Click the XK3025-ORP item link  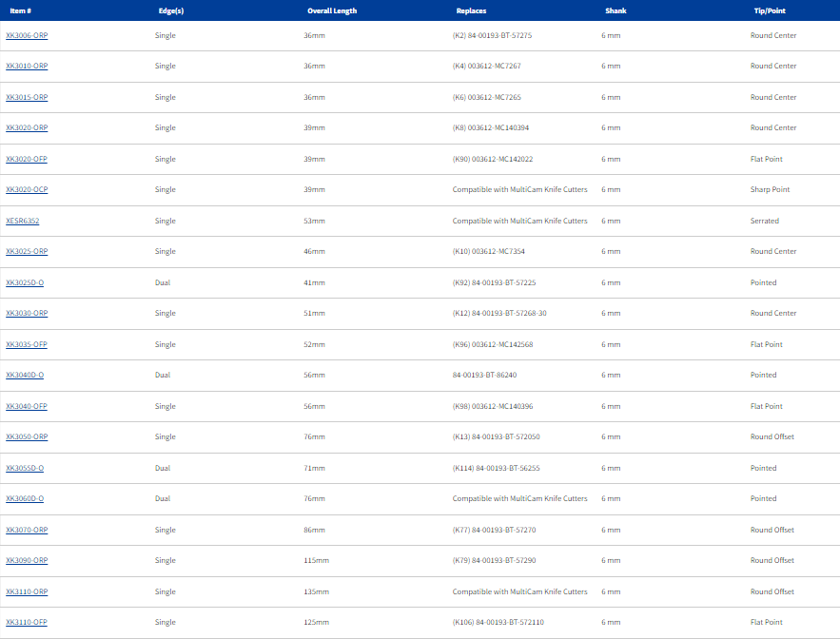27,252
